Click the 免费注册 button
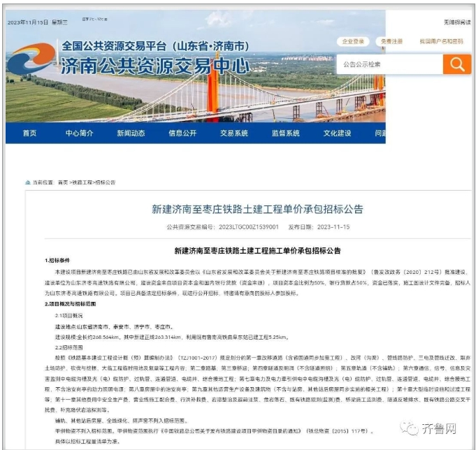The image size is (476, 450). point(391,41)
